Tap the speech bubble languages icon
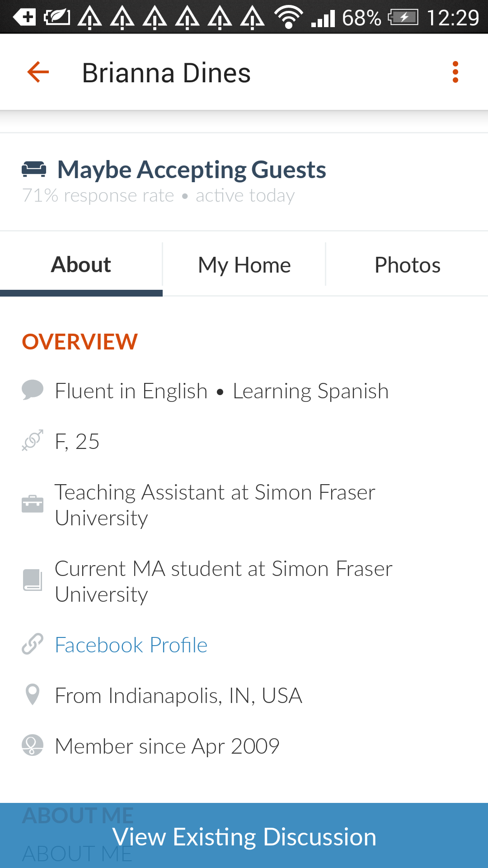 (33, 390)
